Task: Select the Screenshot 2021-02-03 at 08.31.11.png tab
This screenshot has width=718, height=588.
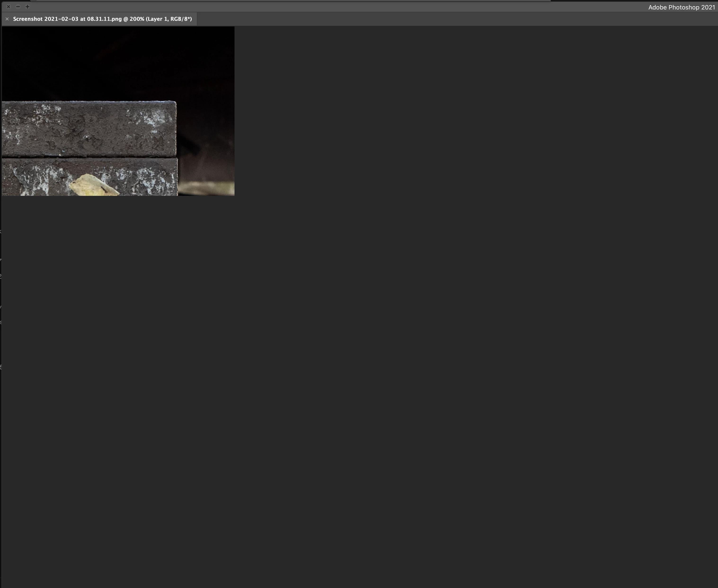Action: coord(102,19)
